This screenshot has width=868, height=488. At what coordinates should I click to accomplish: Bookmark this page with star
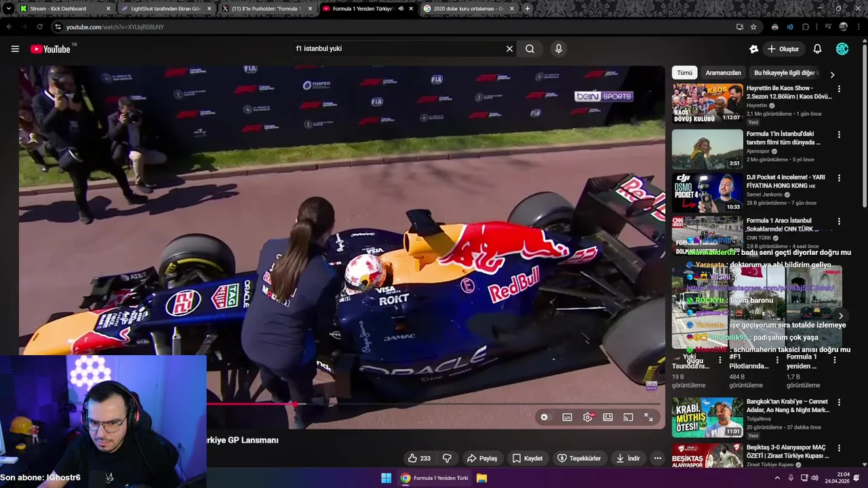click(753, 27)
